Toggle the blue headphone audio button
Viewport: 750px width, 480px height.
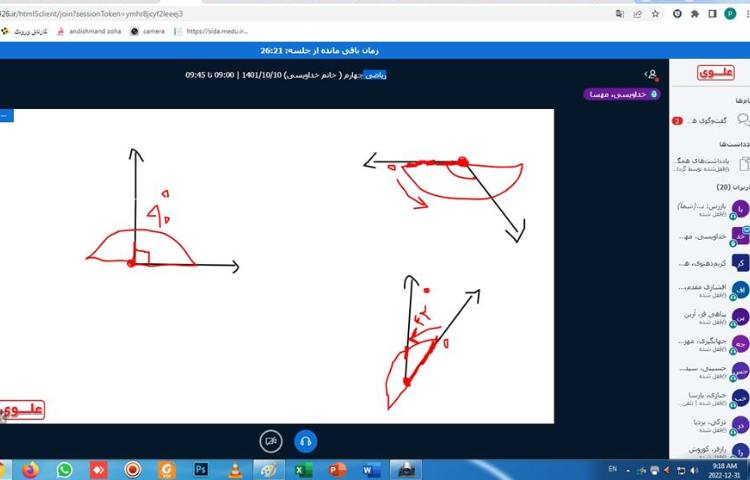tap(306, 440)
